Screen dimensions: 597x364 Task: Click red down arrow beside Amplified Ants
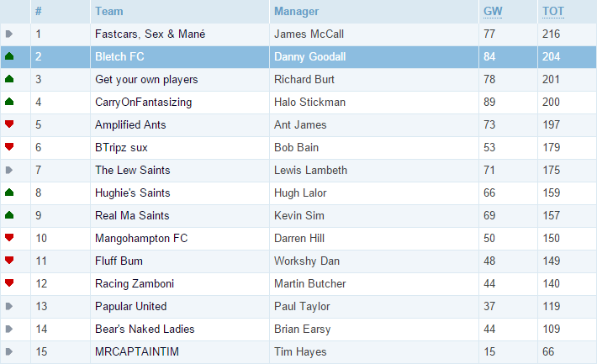coord(9,124)
